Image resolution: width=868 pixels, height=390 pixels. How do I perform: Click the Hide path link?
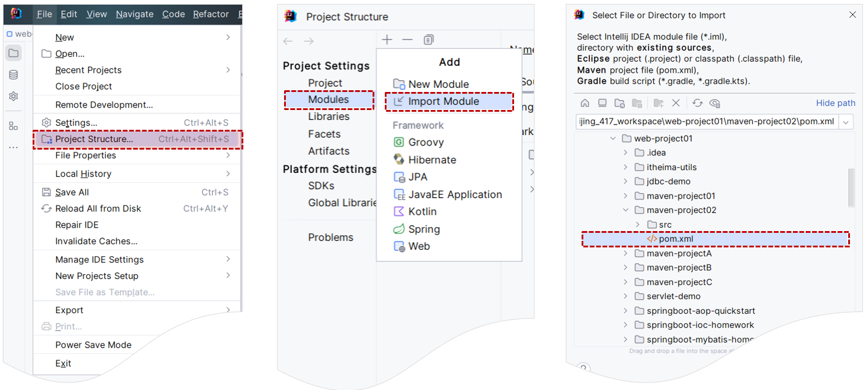pos(835,103)
